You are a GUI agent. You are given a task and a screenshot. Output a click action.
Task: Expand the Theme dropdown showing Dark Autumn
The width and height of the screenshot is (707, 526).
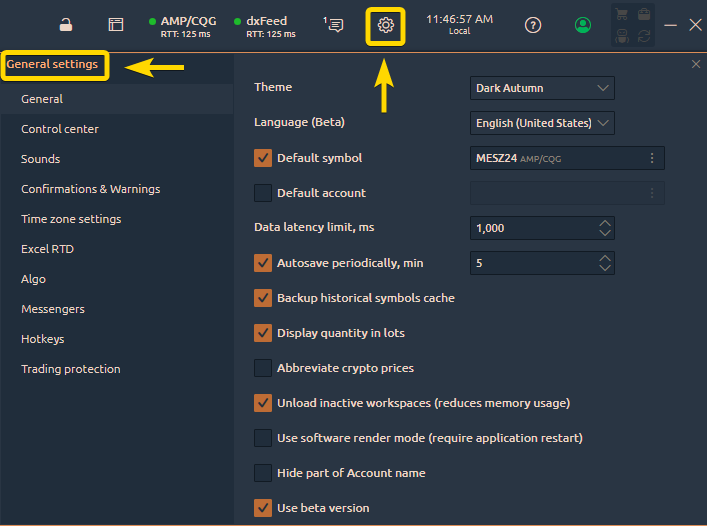click(x=542, y=88)
